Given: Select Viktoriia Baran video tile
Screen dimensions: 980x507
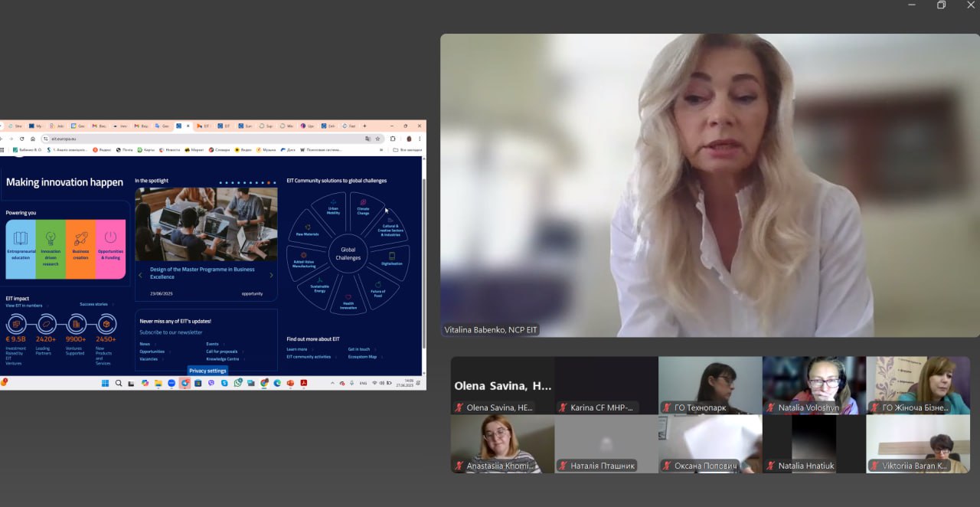Looking at the screenshot, I should 916,443.
